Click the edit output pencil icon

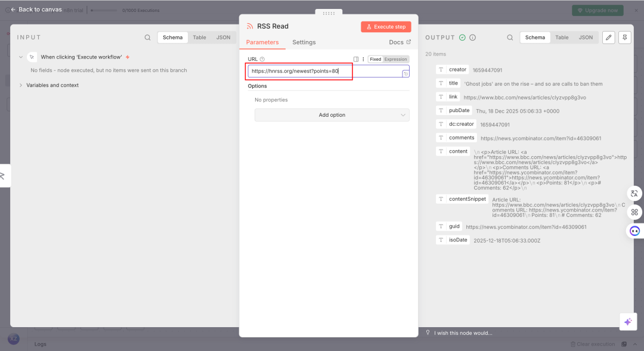click(609, 38)
